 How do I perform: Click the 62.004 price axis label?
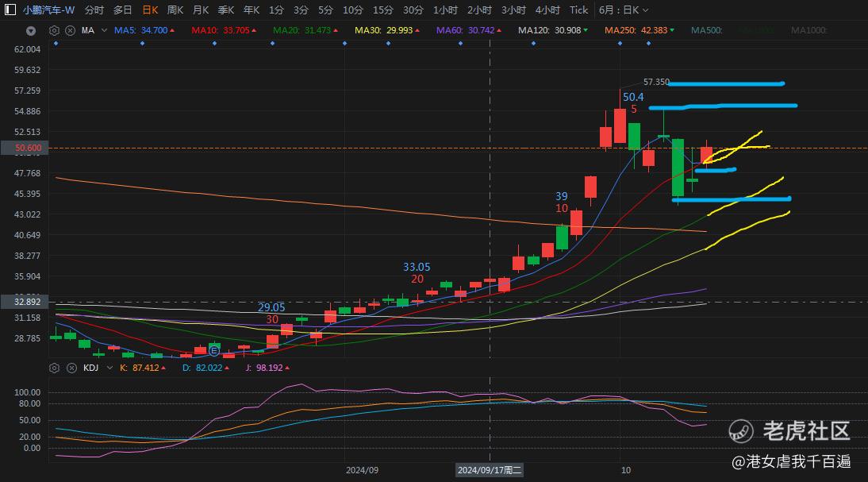pos(27,49)
